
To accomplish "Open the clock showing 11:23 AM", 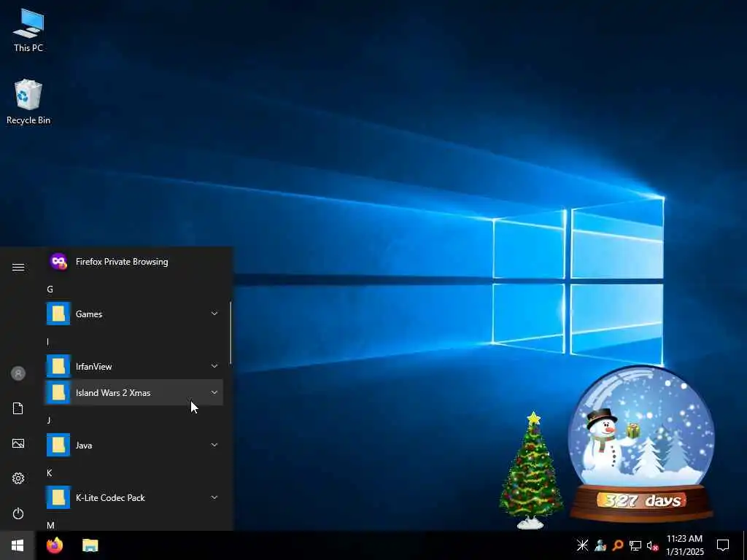I will tap(684, 545).
